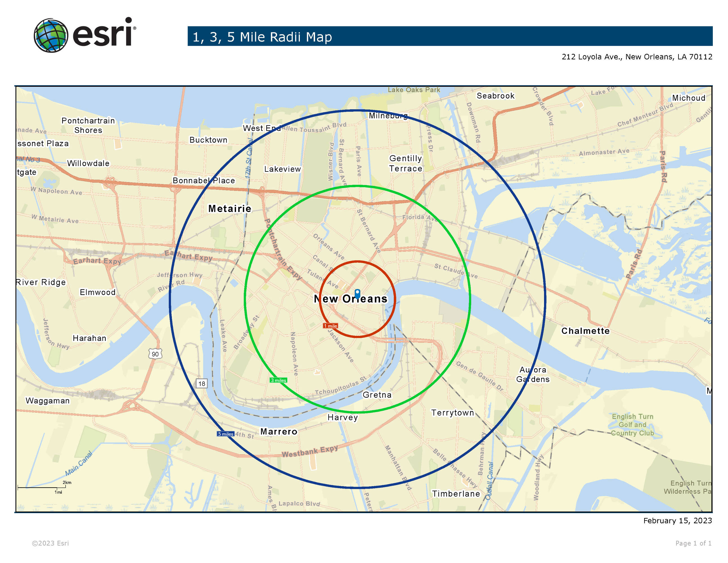Image resolution: width=728 pixels, height=563 pixels.
Task: Click the Chalmette place label
Action: pos(585,331)
